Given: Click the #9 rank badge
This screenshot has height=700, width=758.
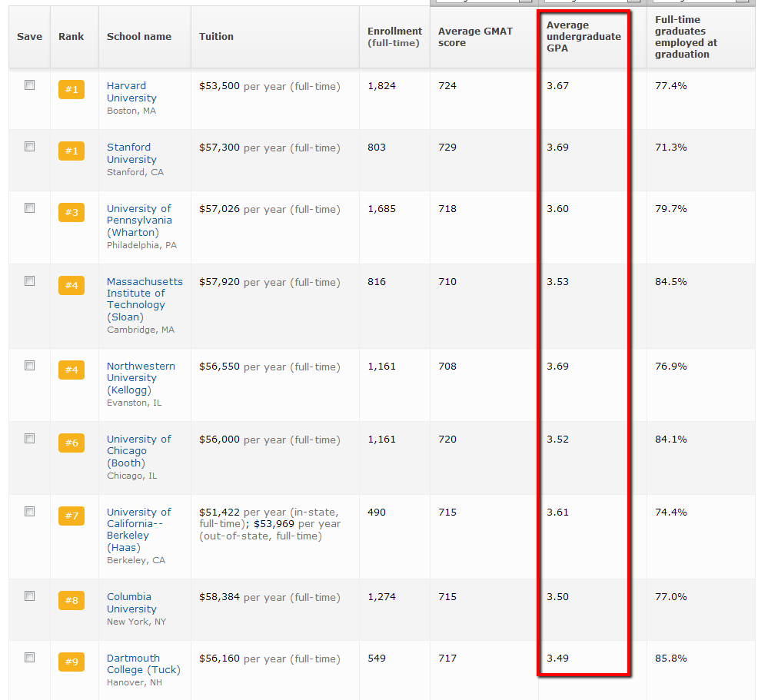Looking at the screenshot, I should 71,662.
